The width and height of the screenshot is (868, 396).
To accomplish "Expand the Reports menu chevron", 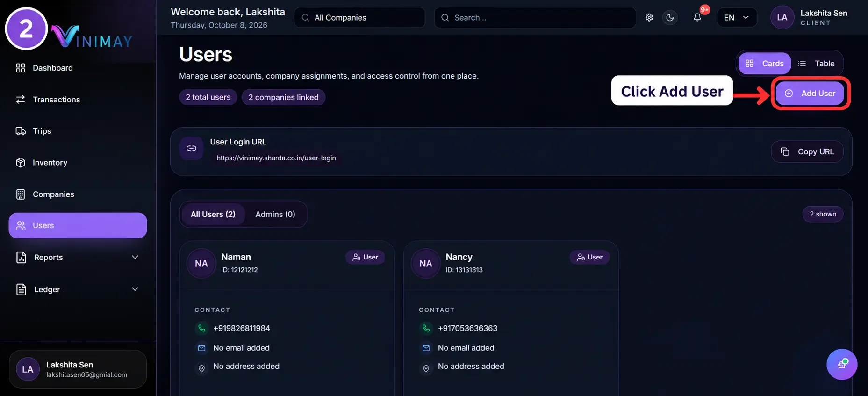I will point(135,257).
